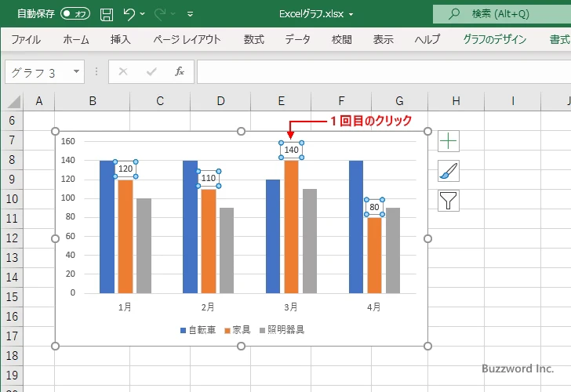Image resolution: width=571 pixels, height=392 pixels.
Task: Click the search magnifier icon
Action: (x=454, y=14)
